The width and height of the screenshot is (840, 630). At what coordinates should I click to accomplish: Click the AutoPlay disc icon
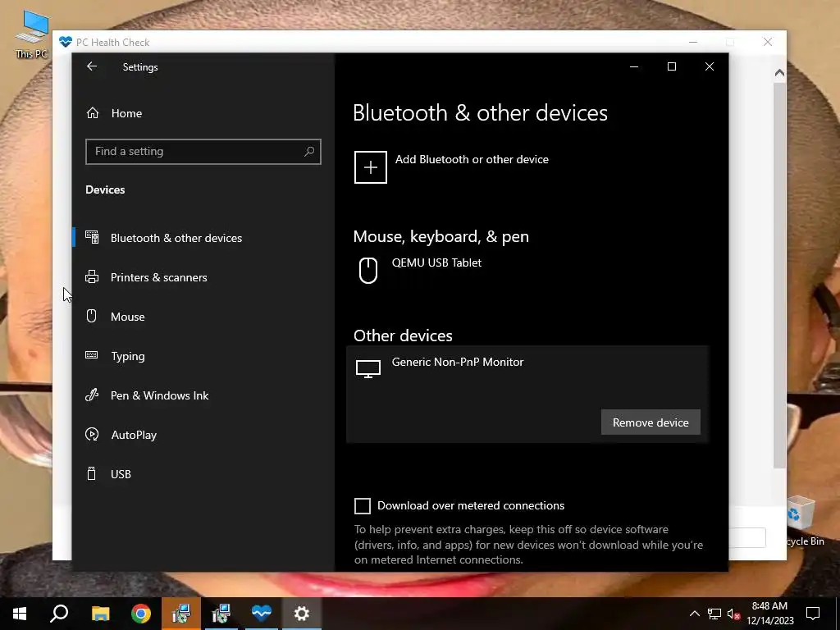92,434
